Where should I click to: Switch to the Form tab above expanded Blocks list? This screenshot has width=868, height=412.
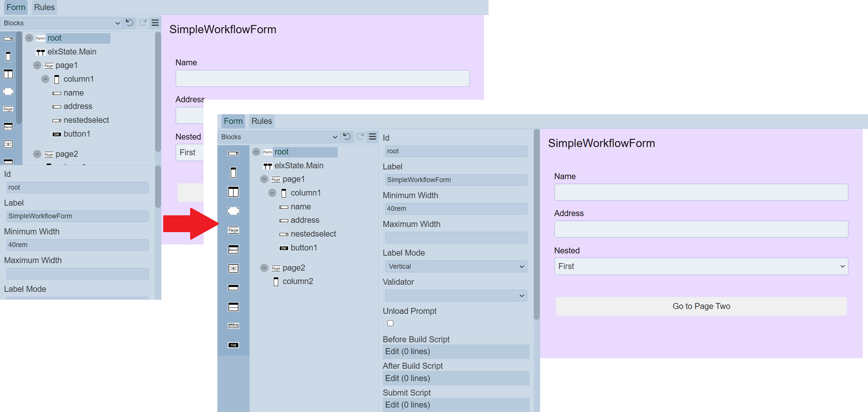point(233,121)
